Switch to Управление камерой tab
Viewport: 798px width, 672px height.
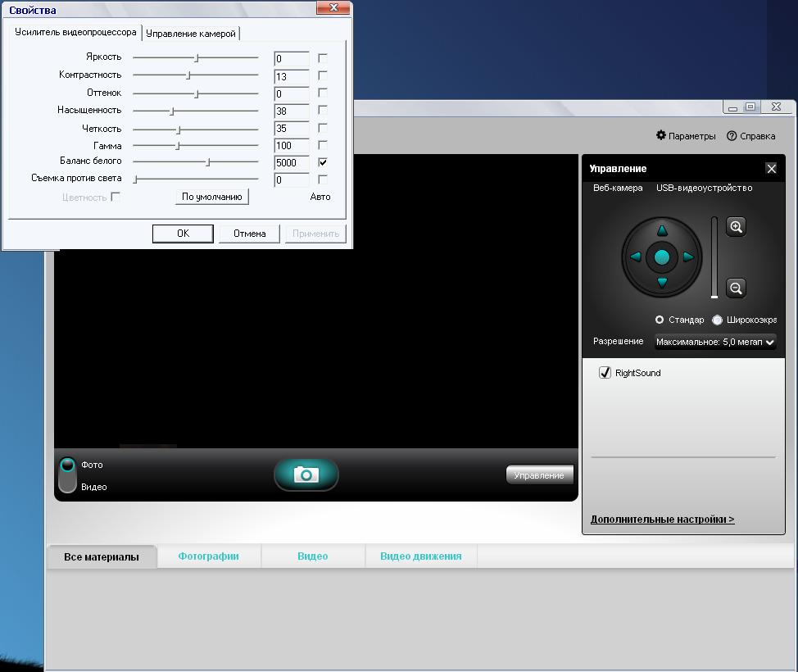191,34
